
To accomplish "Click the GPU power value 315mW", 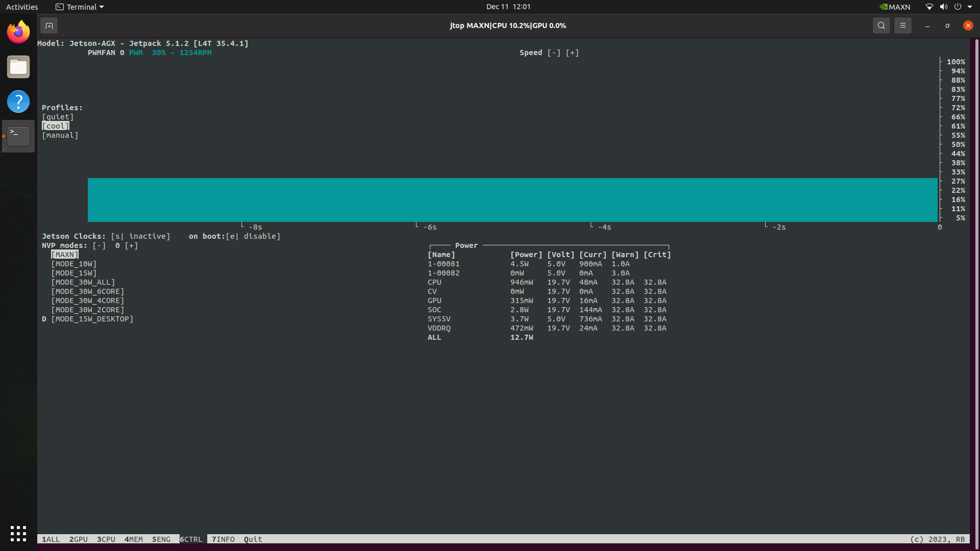I will 522,300.
